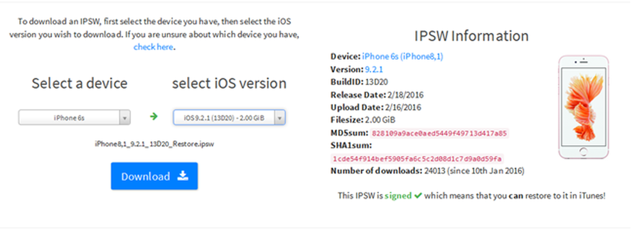
Task: Click the green 'signed' status word
Action: pyautogui.click(x=398, y=196)
